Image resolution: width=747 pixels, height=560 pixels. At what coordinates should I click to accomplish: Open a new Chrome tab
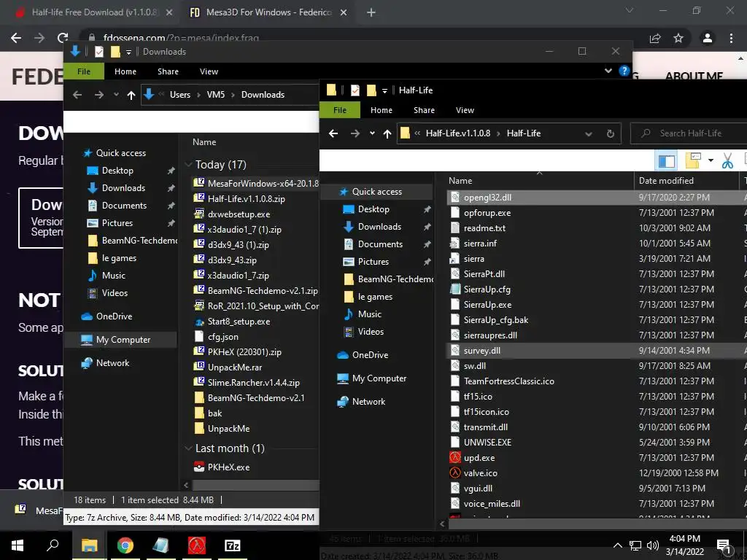[371, 13]
